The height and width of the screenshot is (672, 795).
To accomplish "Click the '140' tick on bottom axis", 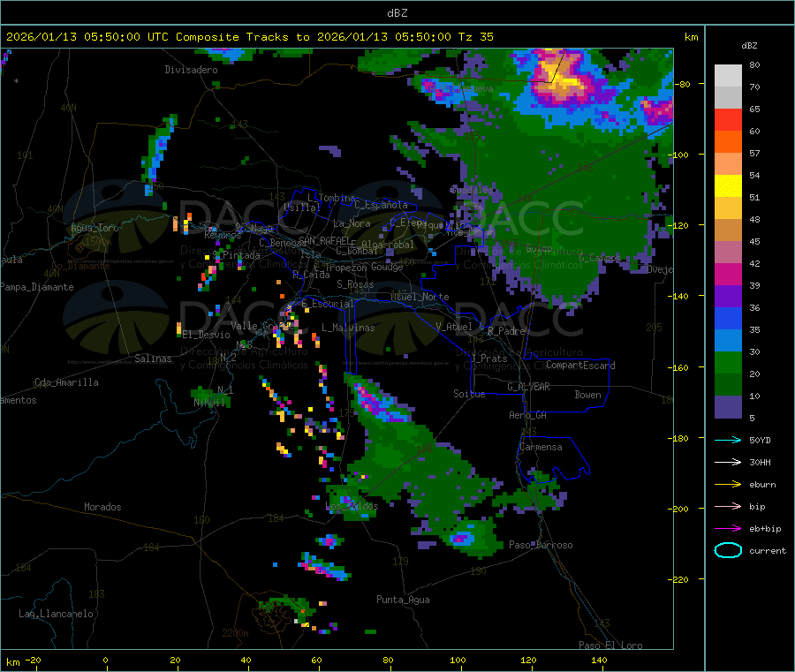I will pyautogui.click(x=599, y=660).
